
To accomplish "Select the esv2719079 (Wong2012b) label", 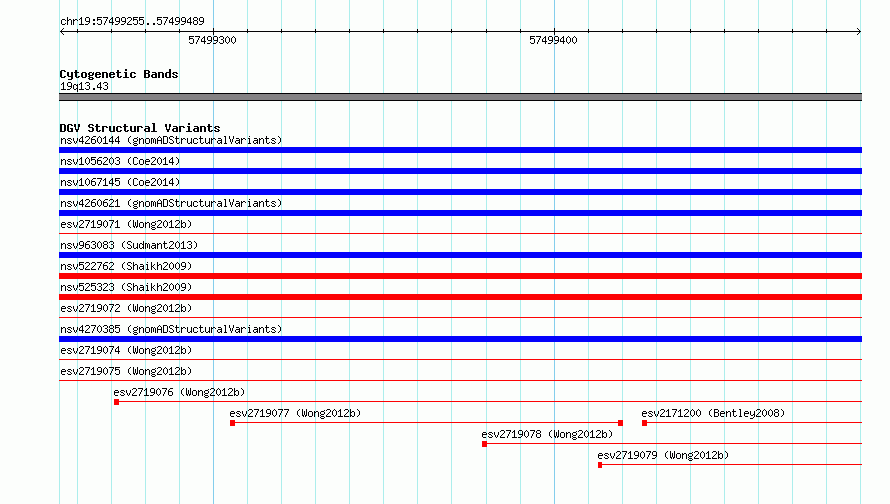I will (x=663, y=455).
